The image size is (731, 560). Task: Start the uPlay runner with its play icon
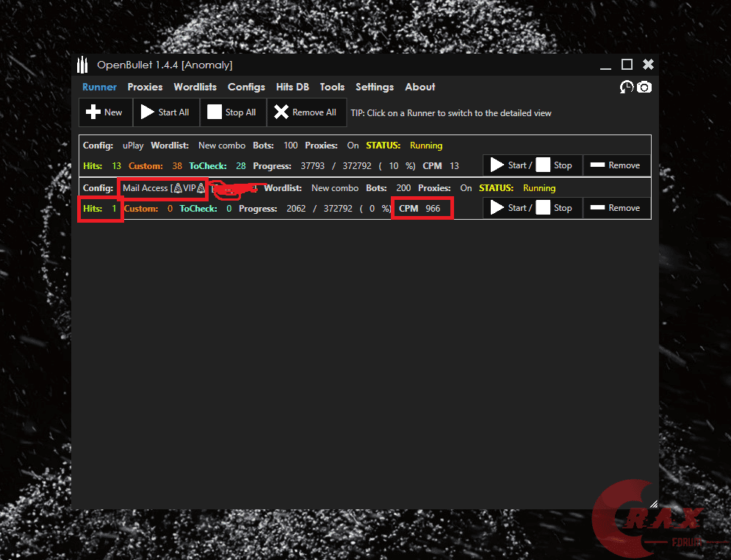[498, 165]
